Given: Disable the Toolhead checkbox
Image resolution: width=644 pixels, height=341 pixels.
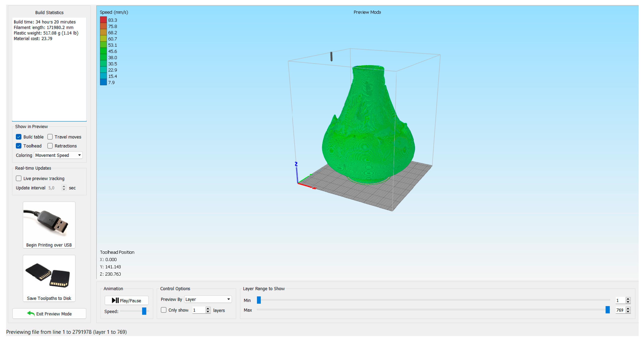Looking at the screenshot, I should pos(18,146).
